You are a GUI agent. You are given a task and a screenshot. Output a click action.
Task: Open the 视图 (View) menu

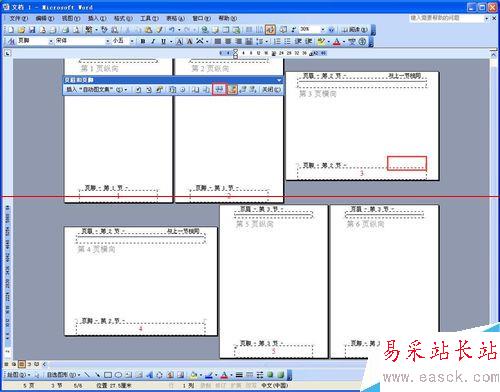coord(71,18)
